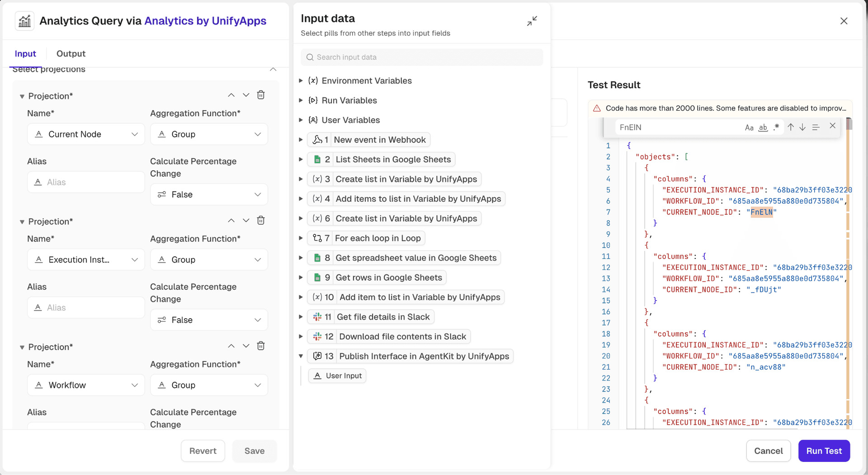
Task: Collapse the Input data panel
Action: (x=532, y=21)
